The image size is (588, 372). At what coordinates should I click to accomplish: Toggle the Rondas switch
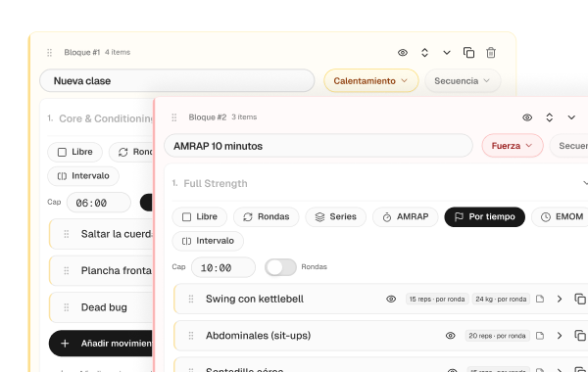[280, 267]
